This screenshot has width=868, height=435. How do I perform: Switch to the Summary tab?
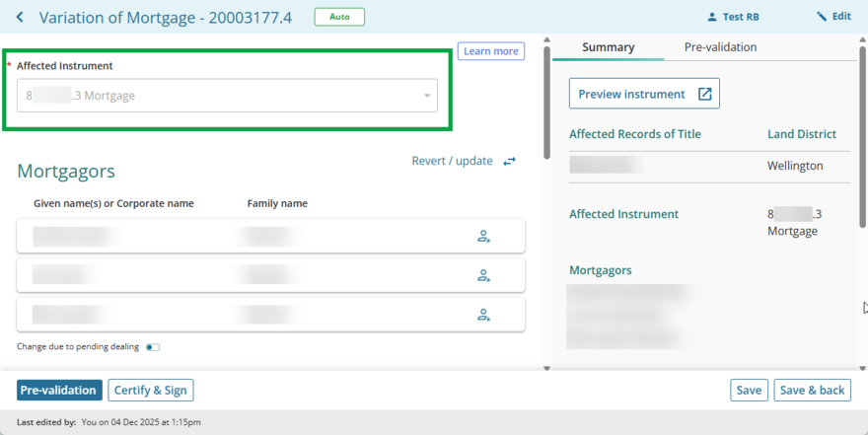pos(608,47)
